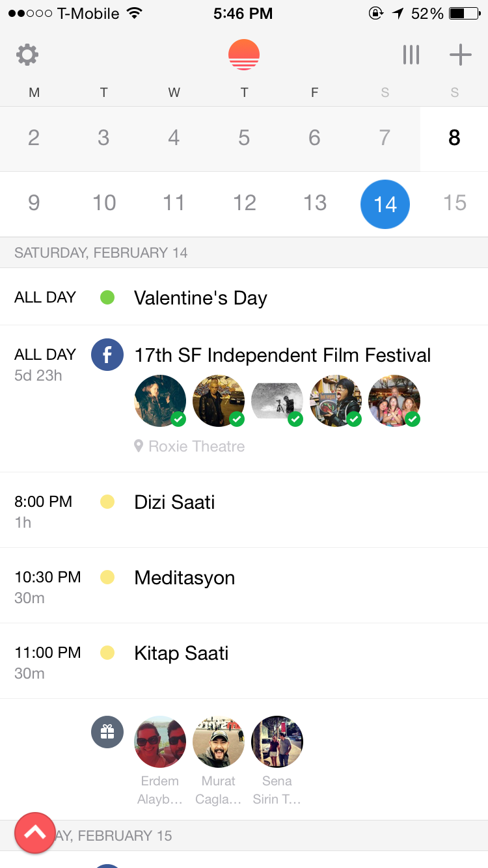
Task: Tap first attendee photo of Film Festival
Action: pos(160,401)
